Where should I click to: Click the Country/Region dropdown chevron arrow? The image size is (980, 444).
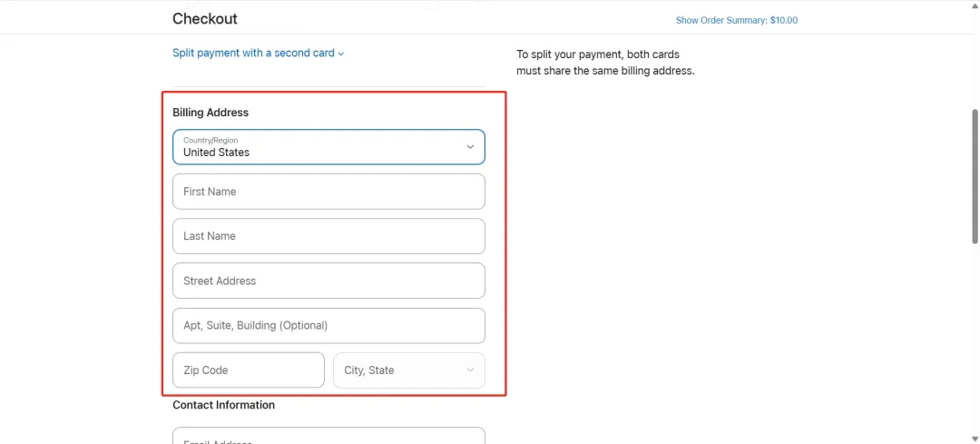point(471,147)
